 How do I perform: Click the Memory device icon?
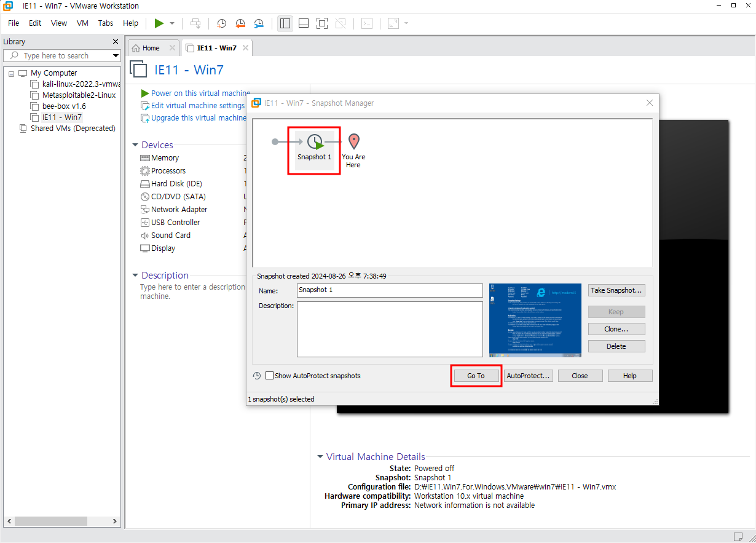145,158
